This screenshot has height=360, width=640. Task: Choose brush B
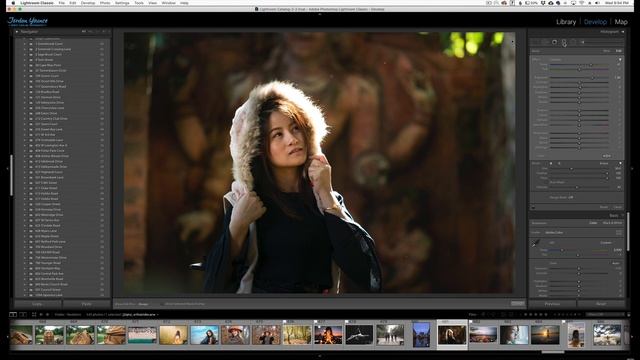coord(559,163)
